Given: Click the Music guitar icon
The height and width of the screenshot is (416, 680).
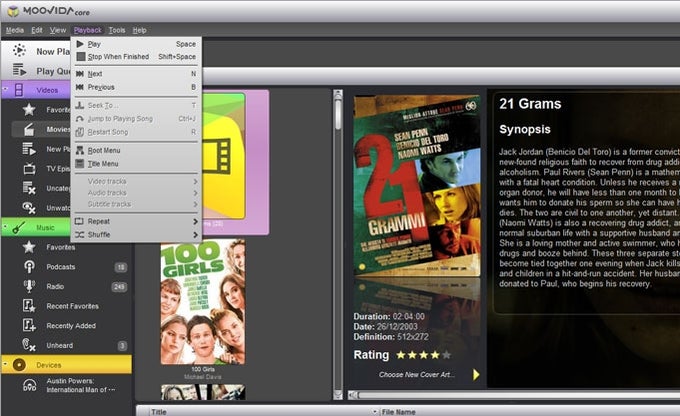Looking at the screenshot, I should 19,227.
